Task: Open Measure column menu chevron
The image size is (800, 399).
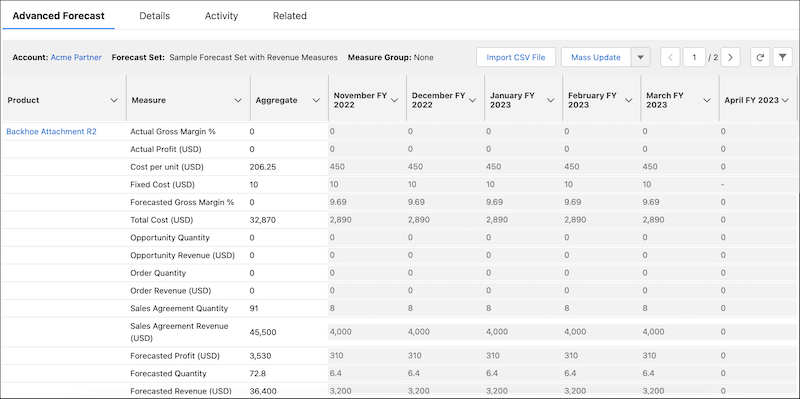Action: click(x=238, y=101)
